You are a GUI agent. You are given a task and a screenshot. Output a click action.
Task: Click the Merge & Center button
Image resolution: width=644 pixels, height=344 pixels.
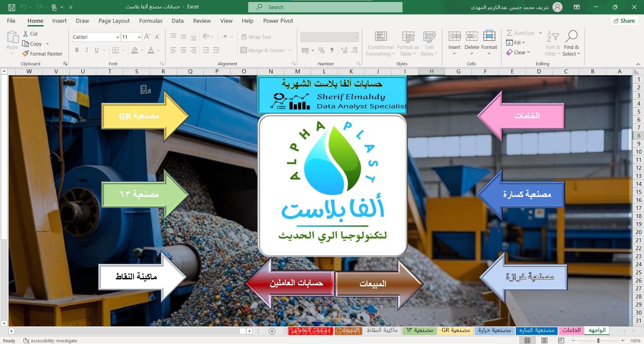(263, 50)
